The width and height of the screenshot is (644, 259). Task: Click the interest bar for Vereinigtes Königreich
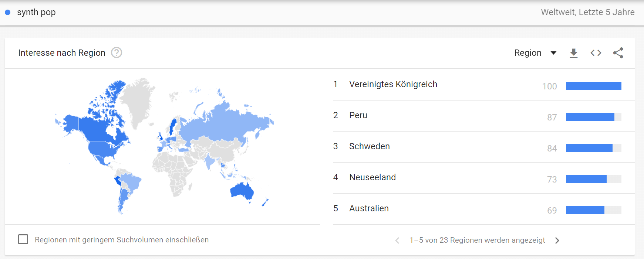pyautogui.click(x=593, y=86)
